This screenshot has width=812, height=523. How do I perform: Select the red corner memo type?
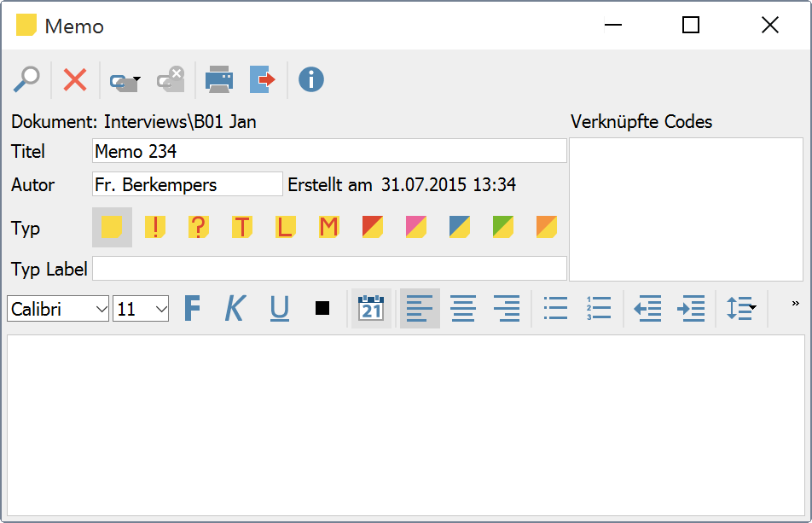[x=373, y=227]
